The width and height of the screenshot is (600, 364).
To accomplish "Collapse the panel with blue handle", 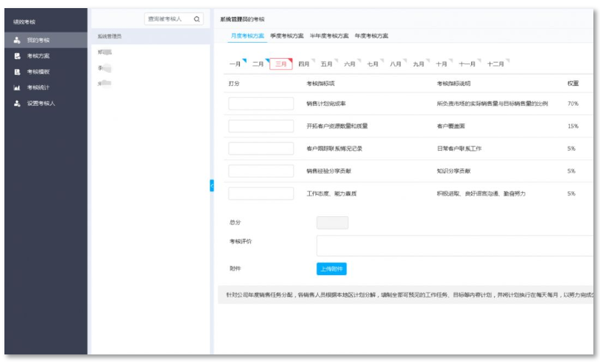I will click(x=211, y=186).
